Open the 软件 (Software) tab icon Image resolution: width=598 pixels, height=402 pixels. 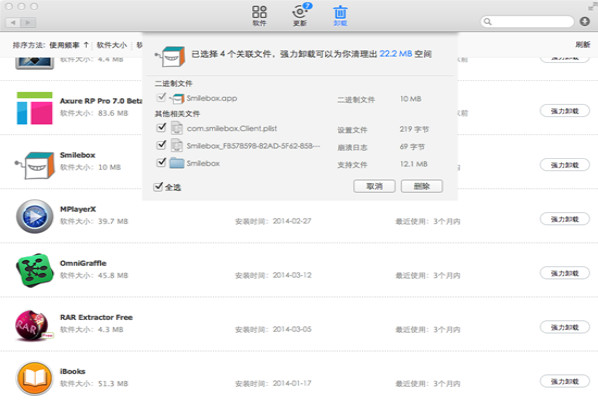click(x=259, y=15)
